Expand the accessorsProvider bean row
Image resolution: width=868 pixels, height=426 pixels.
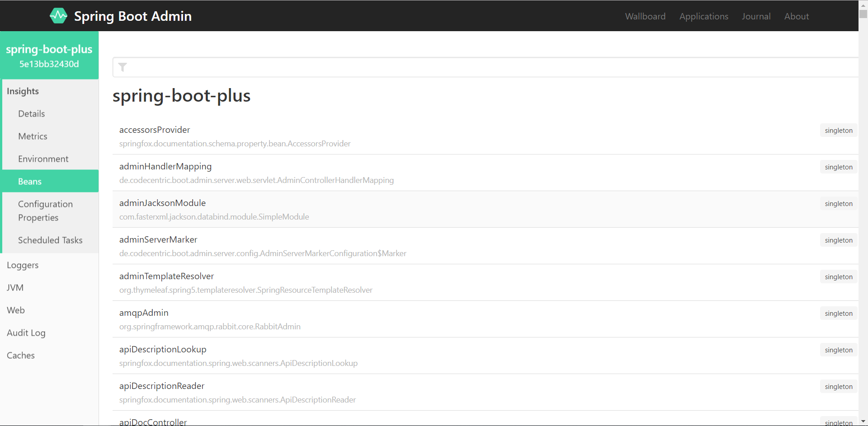tap(485, 136)
